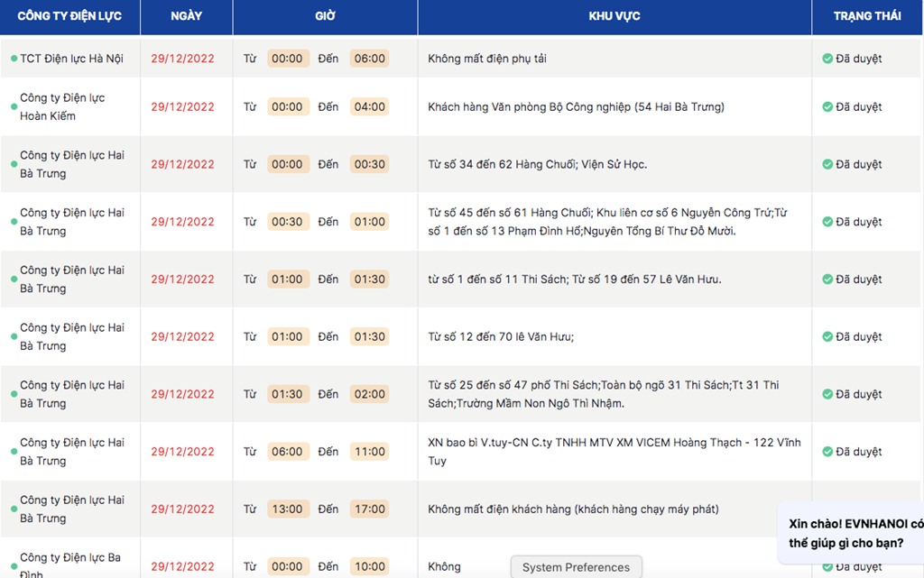This screenshot has height=578, width=924.
Task: Click the 10:00 end time in the Ba Đình row
Action: click(369, 566)
